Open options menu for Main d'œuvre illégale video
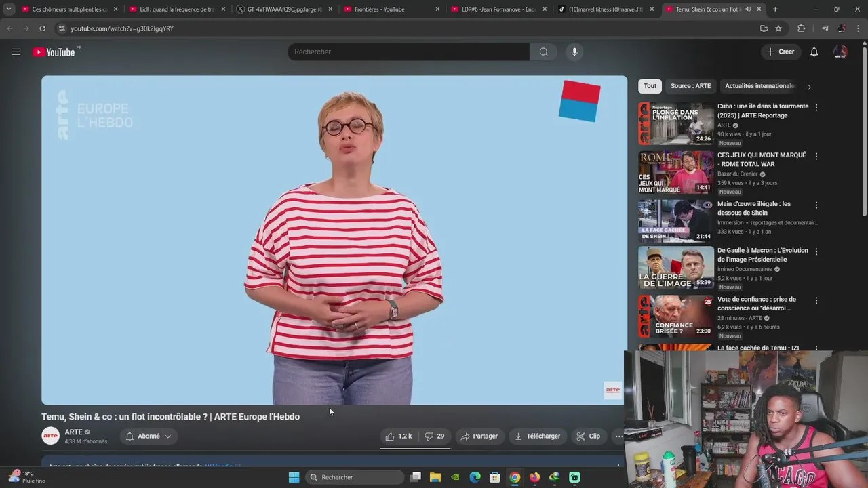Image resolution: width=868 pixels, height=488 pixels. click(816, 205)
